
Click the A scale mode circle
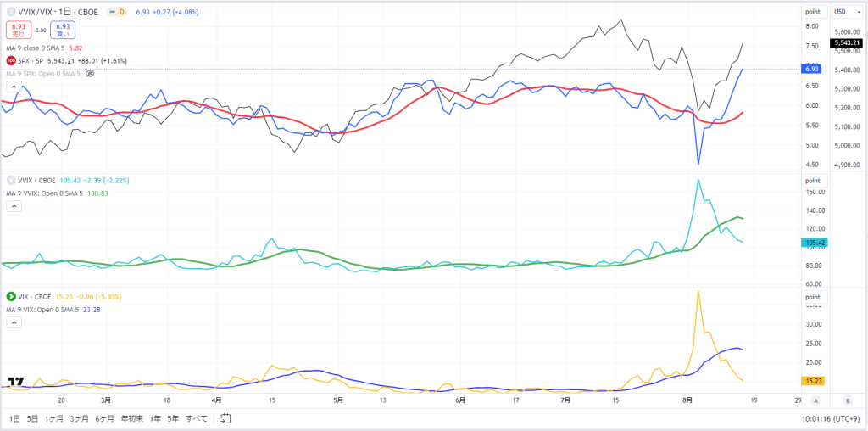pyautogui.click(x=815, y=400)
